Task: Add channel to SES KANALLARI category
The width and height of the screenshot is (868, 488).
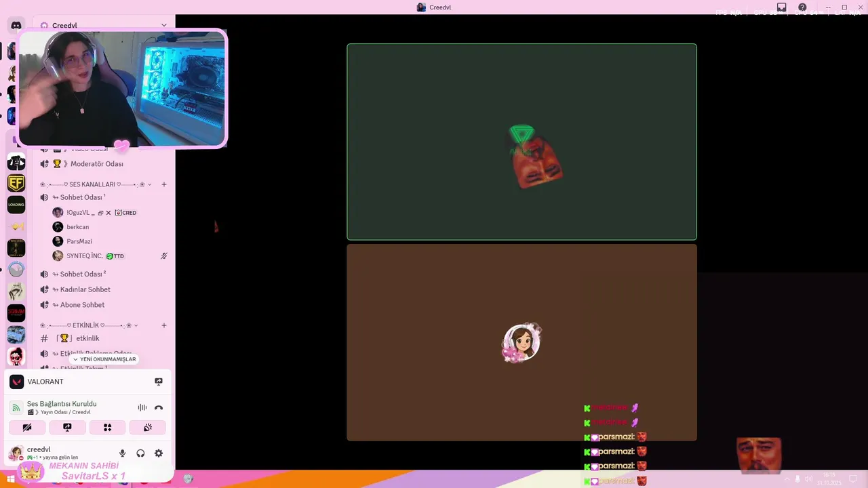Action: coord(163,184)
